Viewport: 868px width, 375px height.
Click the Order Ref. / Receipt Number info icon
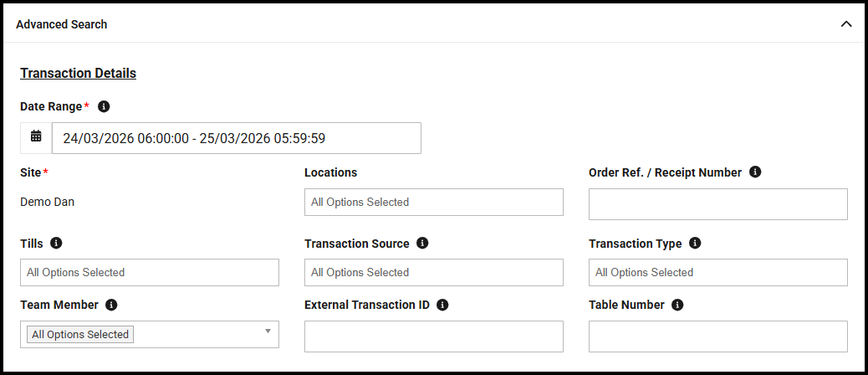tap(755, 172)
